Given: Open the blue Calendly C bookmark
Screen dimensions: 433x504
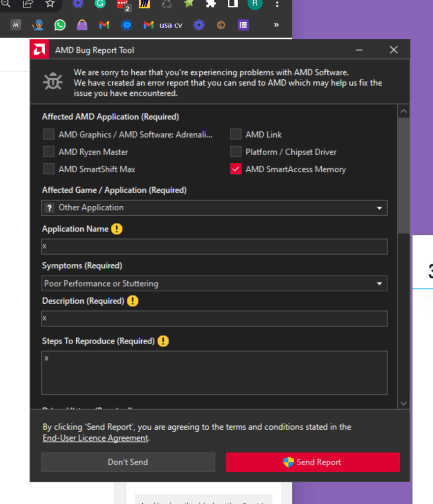Looking at the screenshot, I should coord(126,25).
